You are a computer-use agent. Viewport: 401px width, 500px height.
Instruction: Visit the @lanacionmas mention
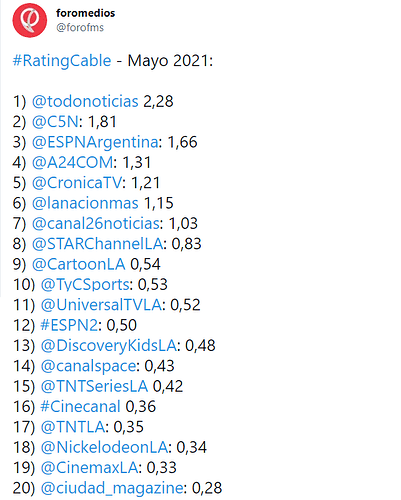(85, 203)
